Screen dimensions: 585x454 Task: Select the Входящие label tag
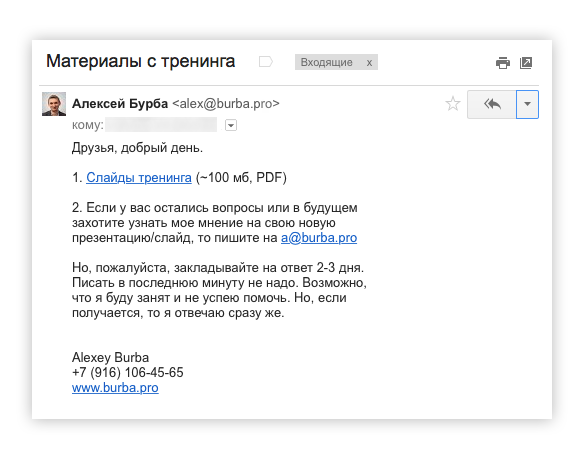(327, 62)
